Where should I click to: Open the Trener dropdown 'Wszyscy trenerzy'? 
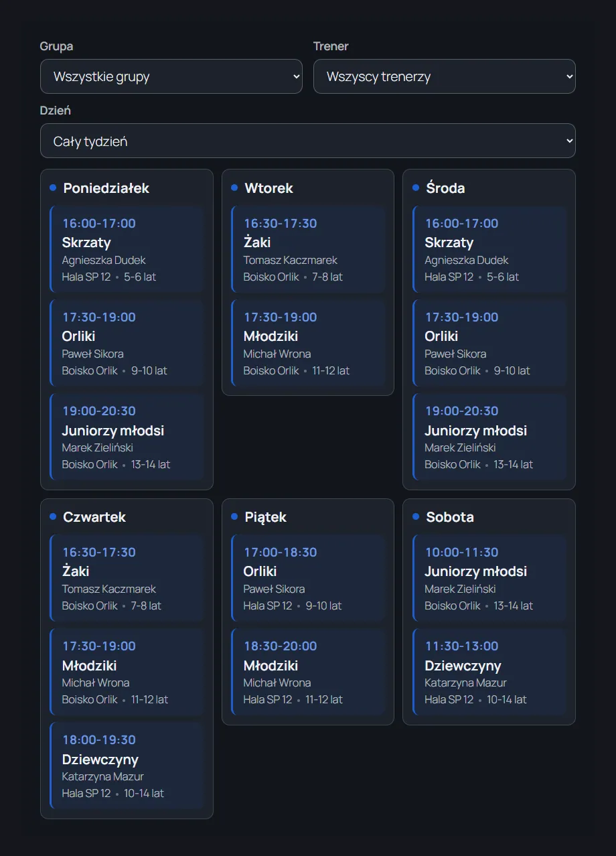pyautogui.click(x=445, y=76)
